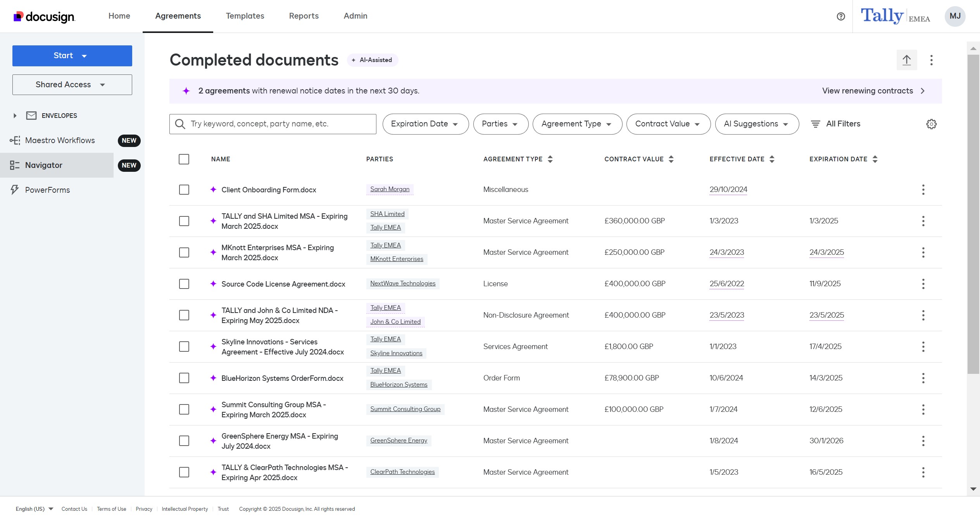Expand the Envelopes tree section
Screen dimensions: 980x522
click(x=15, y=116)
